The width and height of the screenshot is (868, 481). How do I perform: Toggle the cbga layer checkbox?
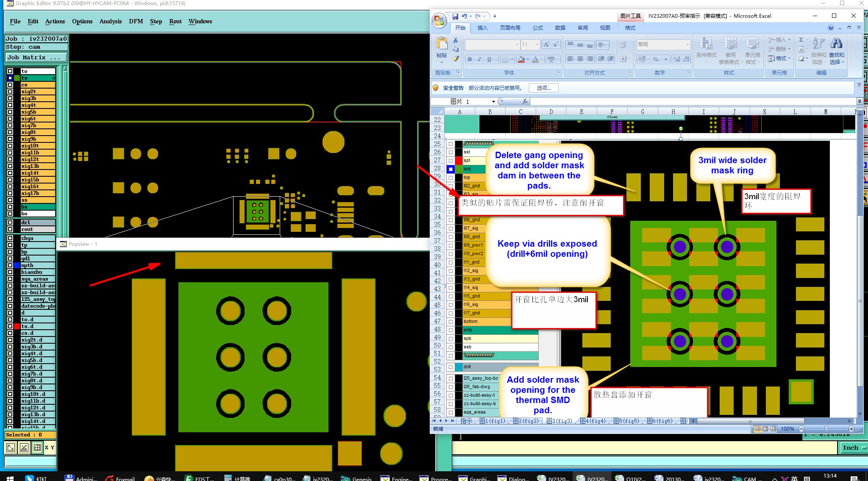[10, 238]
